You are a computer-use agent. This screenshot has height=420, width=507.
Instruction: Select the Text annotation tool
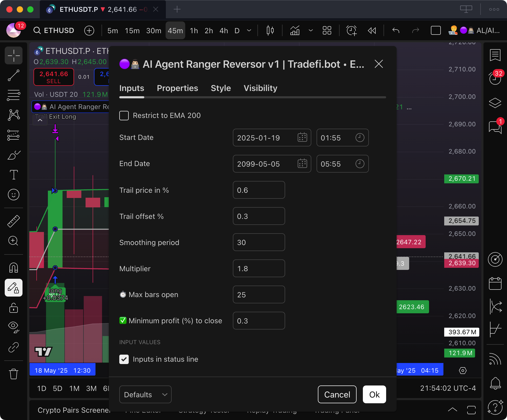(14, 174)
